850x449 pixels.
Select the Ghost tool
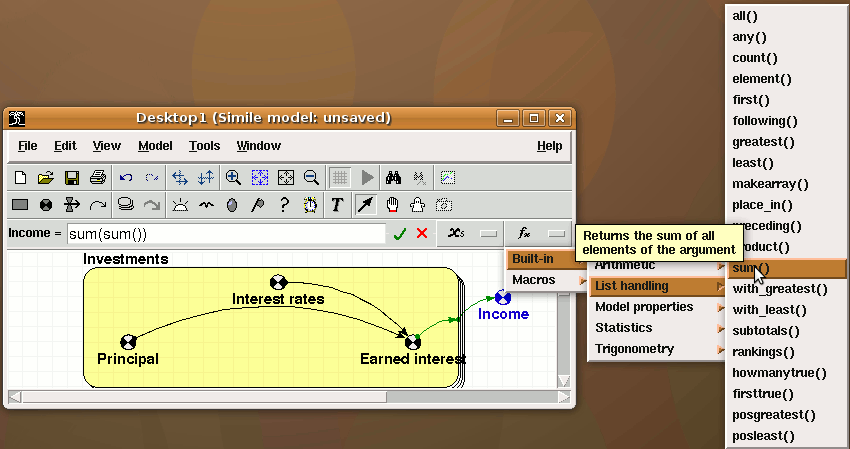[x=417, y=204]
